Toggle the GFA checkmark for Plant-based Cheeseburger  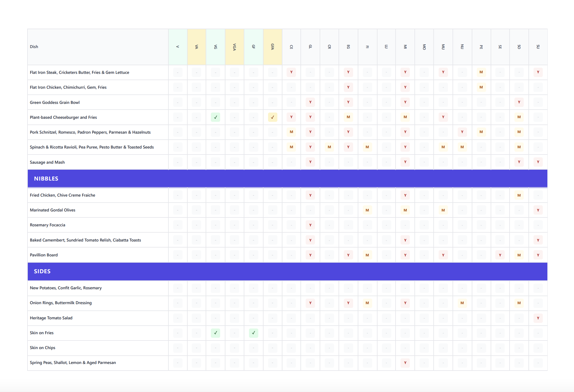pyautogui.click(x=272, y=117)
